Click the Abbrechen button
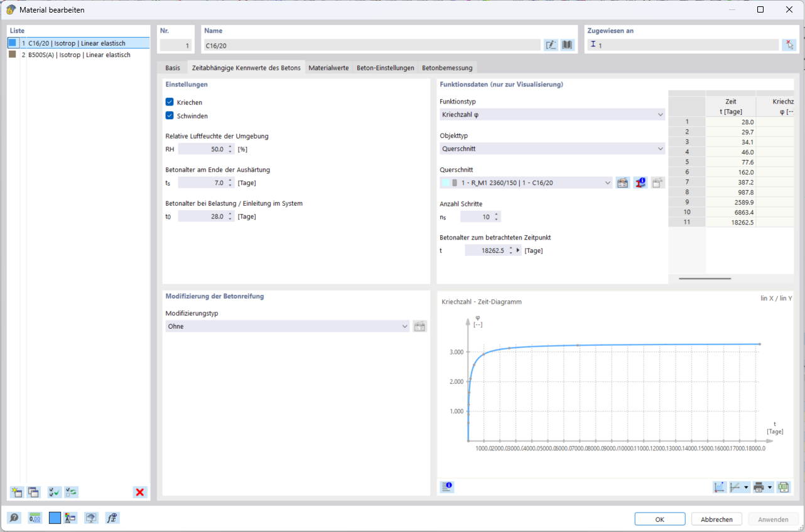Viewport: 805px width, 532px height. click(716, 519)
